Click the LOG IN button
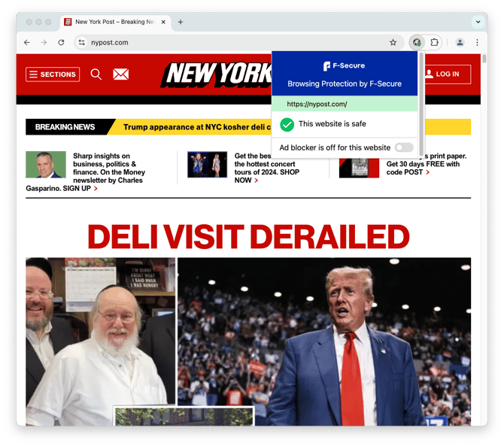 click(448, 74)
